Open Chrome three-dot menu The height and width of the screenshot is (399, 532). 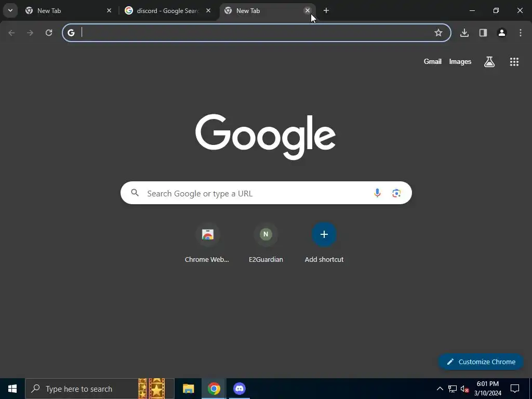point(521,33)
